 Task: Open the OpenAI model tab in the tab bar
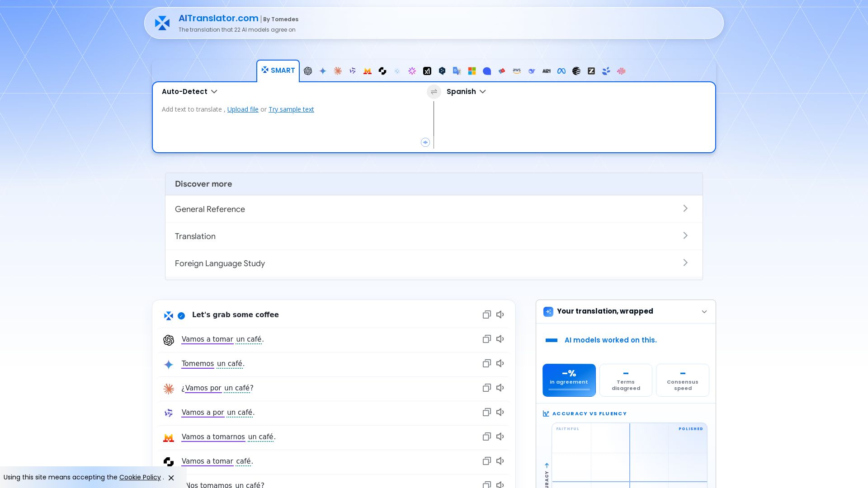coord(308,71)
